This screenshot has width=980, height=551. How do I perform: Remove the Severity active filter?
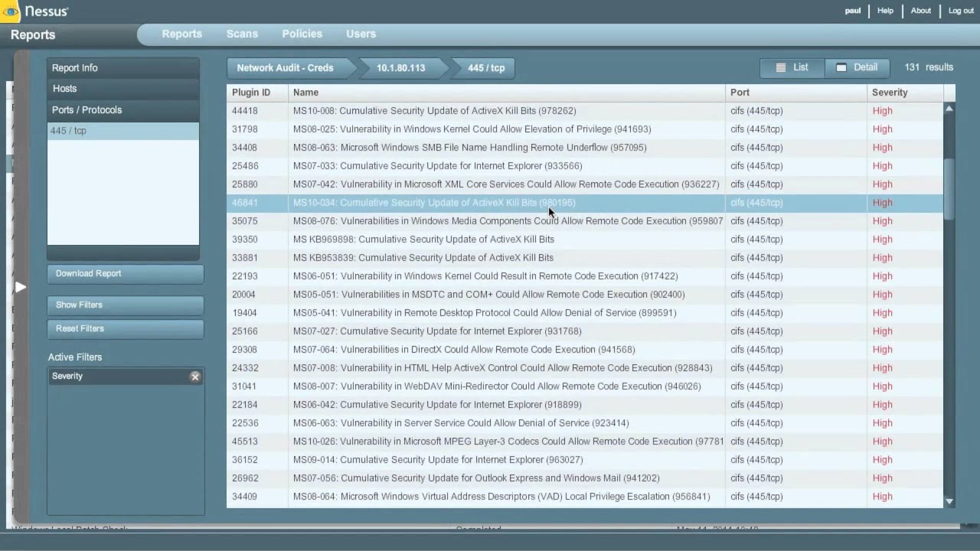[194, 377]
